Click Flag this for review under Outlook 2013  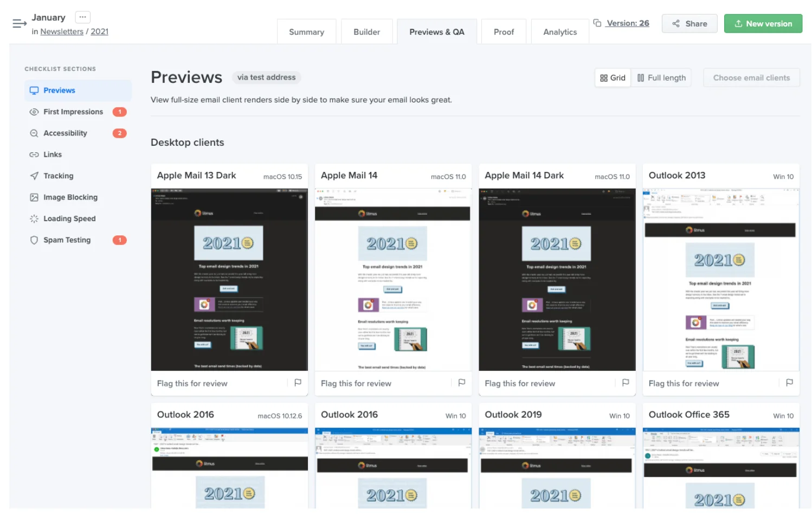(684, 384)
